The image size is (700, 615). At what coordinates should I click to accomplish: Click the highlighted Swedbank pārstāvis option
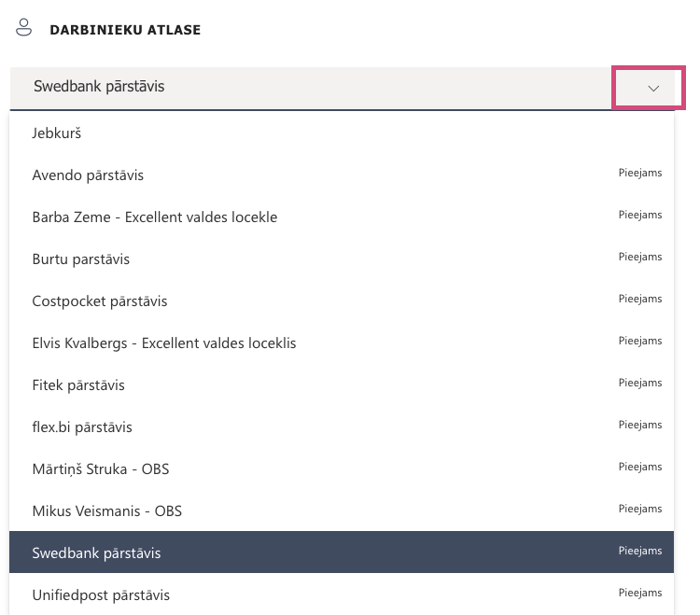click(96, 553)
